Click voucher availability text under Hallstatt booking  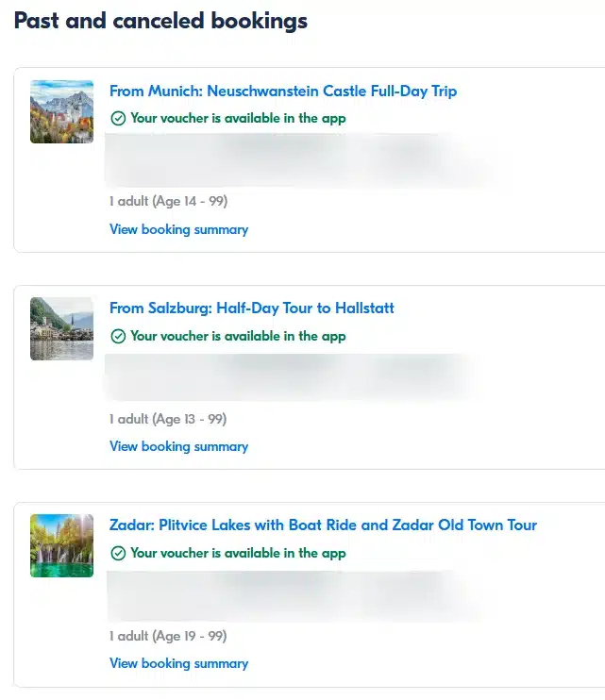[238, 336]
